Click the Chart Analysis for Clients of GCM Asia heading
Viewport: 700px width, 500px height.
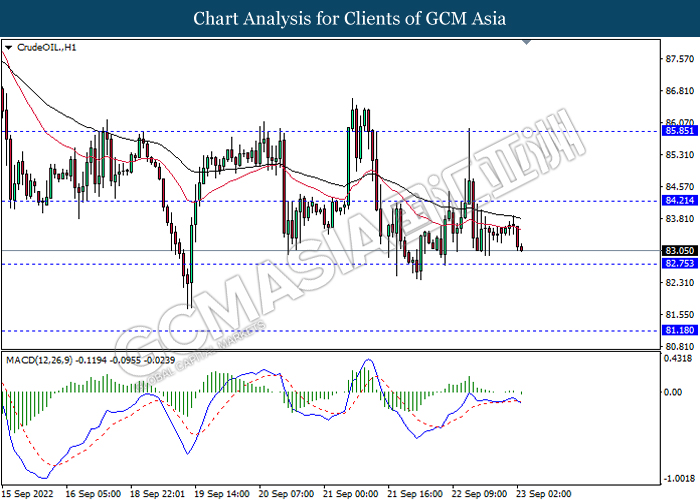tap(350, 18)
